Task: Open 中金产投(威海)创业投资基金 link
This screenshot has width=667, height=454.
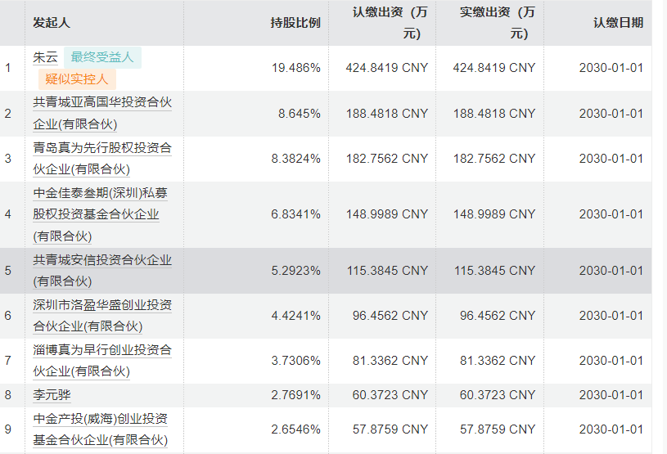Action: tap(102, 429)
